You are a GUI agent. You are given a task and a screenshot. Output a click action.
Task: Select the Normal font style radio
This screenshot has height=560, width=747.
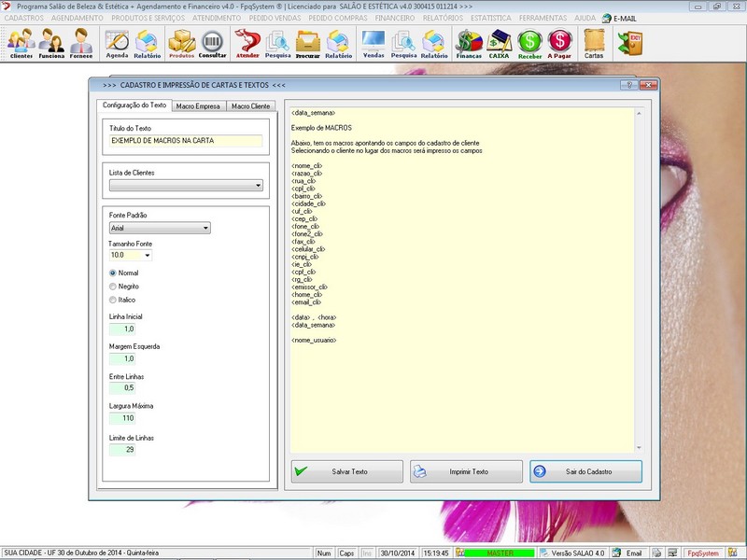pos(113,273)
